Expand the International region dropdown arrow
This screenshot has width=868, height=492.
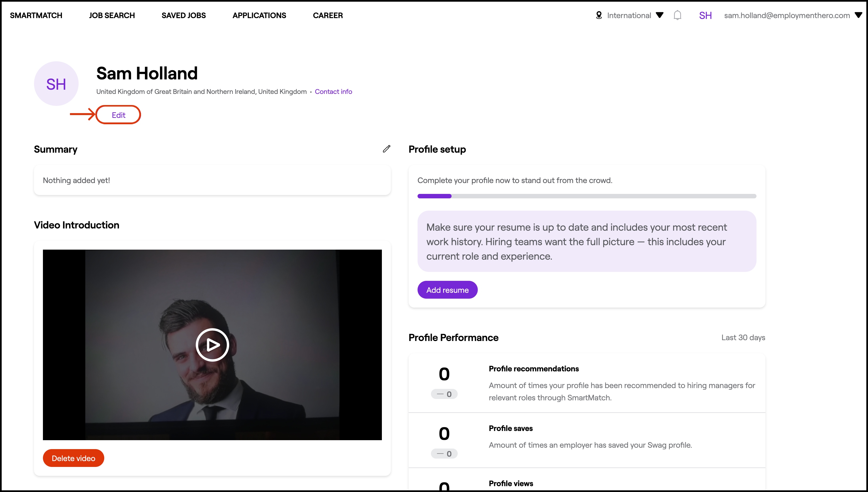coord(660,15)
